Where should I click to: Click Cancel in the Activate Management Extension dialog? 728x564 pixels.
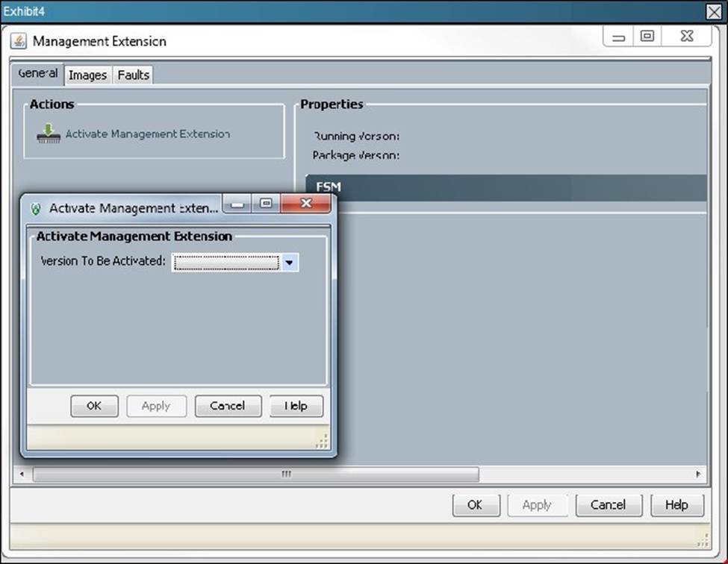(x=228, y=406)
